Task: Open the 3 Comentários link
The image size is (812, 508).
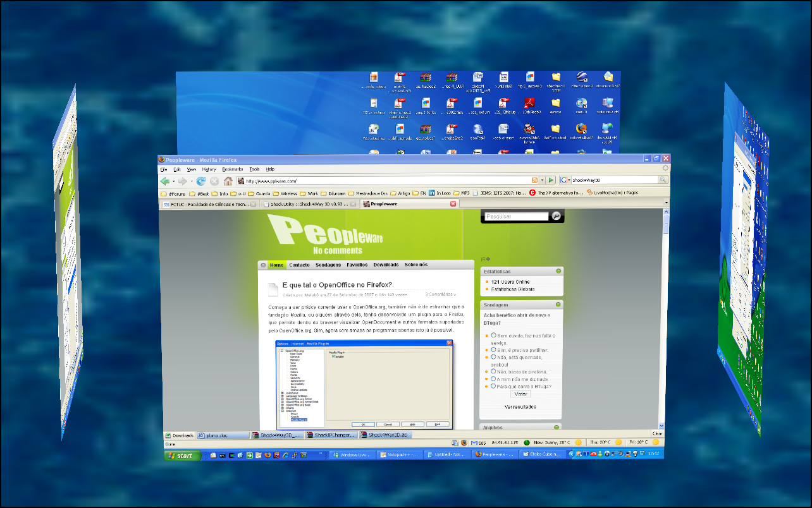Action: point(440,294)
